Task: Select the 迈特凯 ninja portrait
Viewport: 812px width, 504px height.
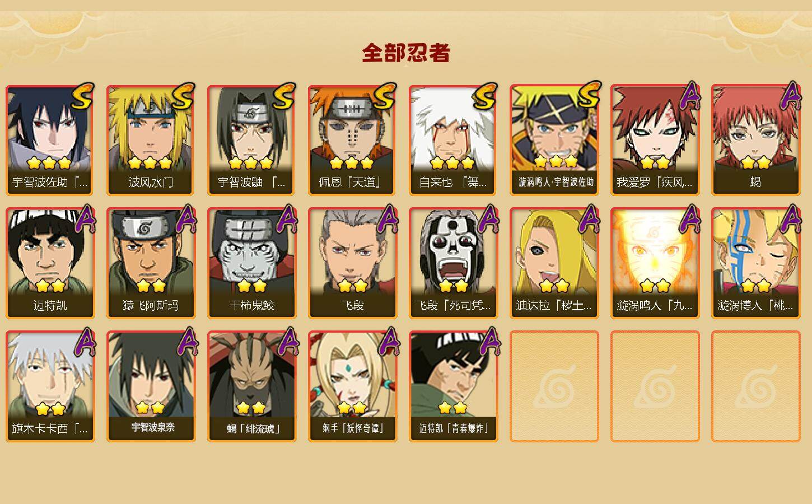Action: 50,263
